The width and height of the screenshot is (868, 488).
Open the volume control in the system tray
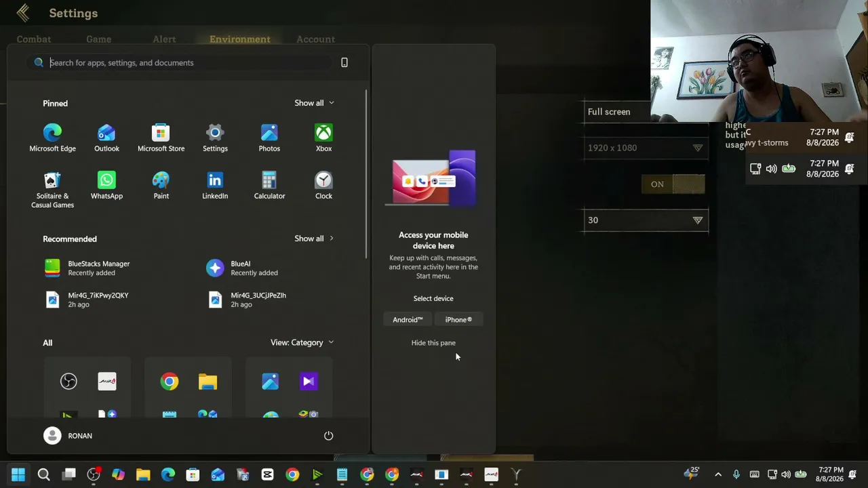coord(786,474)
